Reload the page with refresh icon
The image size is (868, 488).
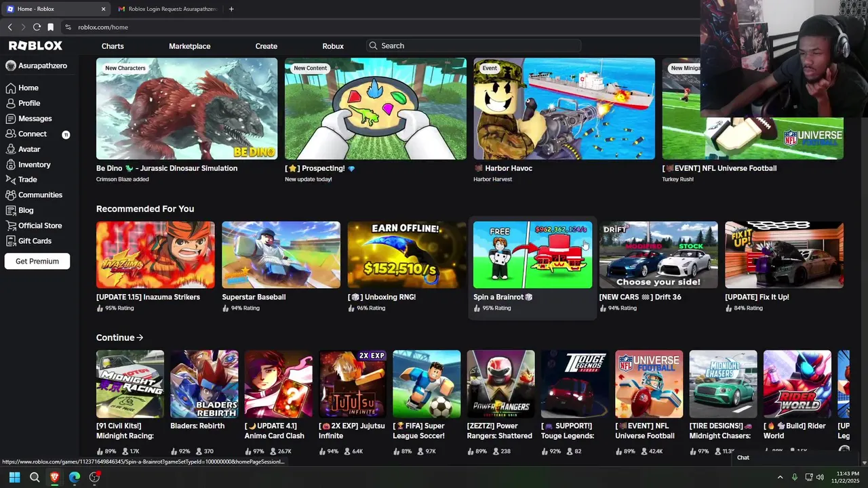point(37,27)
